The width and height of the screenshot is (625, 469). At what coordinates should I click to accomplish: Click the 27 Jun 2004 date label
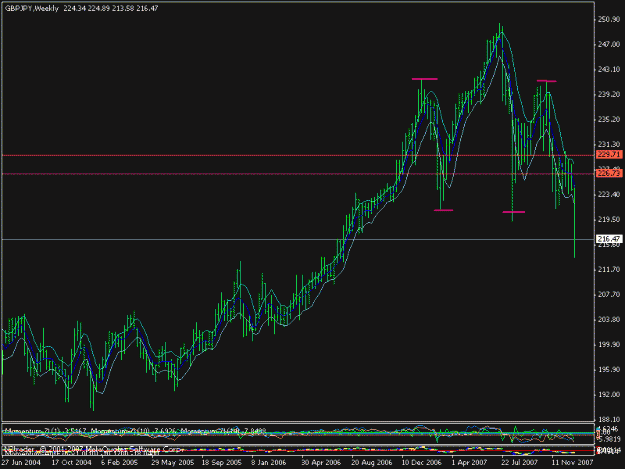click(x=21, y=463)
